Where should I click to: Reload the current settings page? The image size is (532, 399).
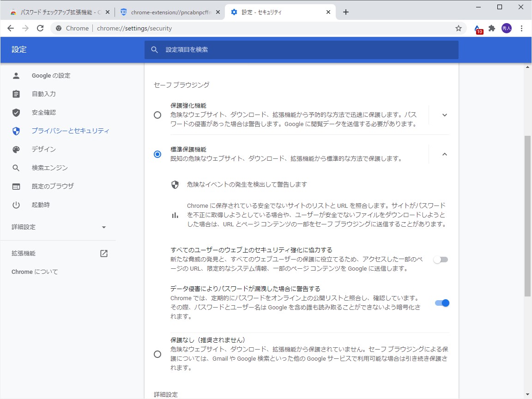pos(40,28)
